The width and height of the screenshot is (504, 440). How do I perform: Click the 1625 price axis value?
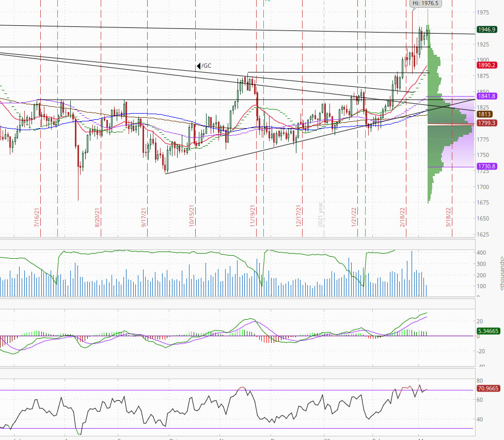click(483, 234)
